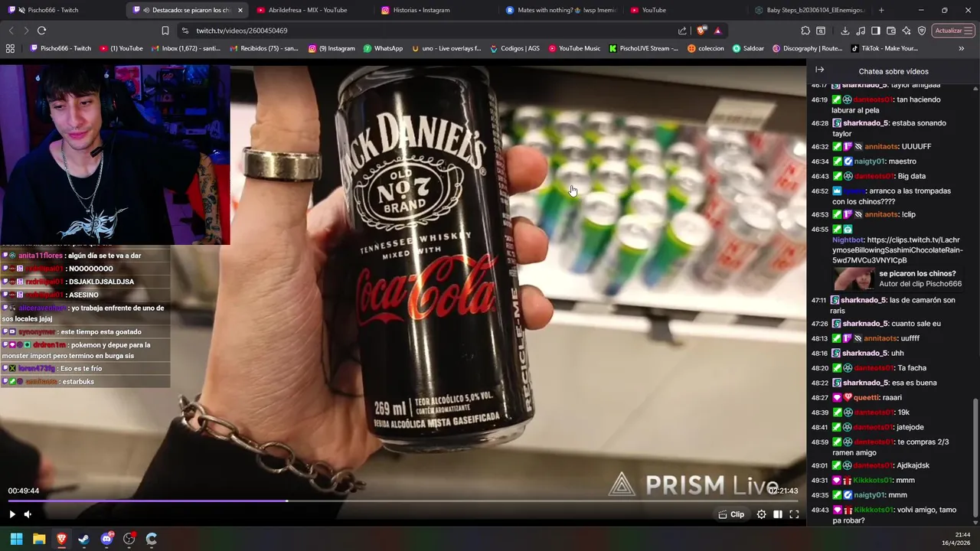Viewport: 980px width, 551px height.
Task: Switch to the Pischo666 - Twitch tab
Action: pyautogui.click(x=61, y=10)
